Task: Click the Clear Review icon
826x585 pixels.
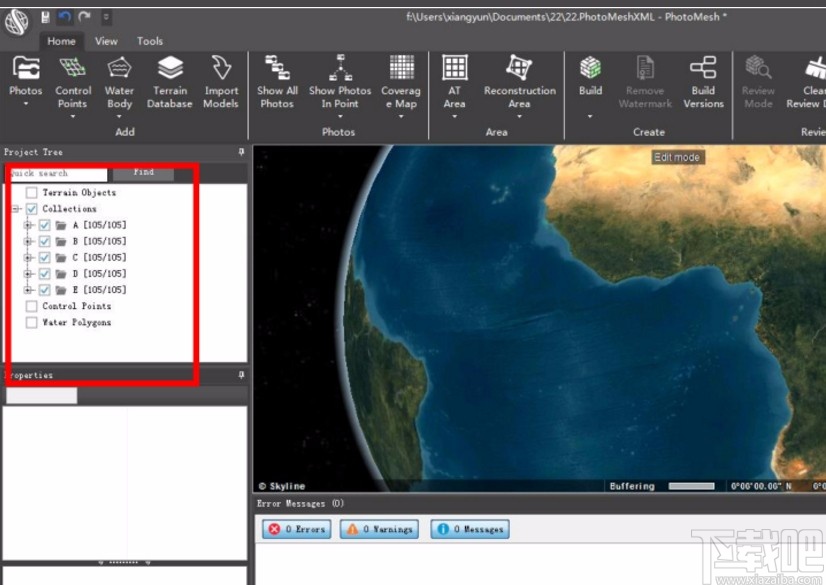Action: click(814, 69)
